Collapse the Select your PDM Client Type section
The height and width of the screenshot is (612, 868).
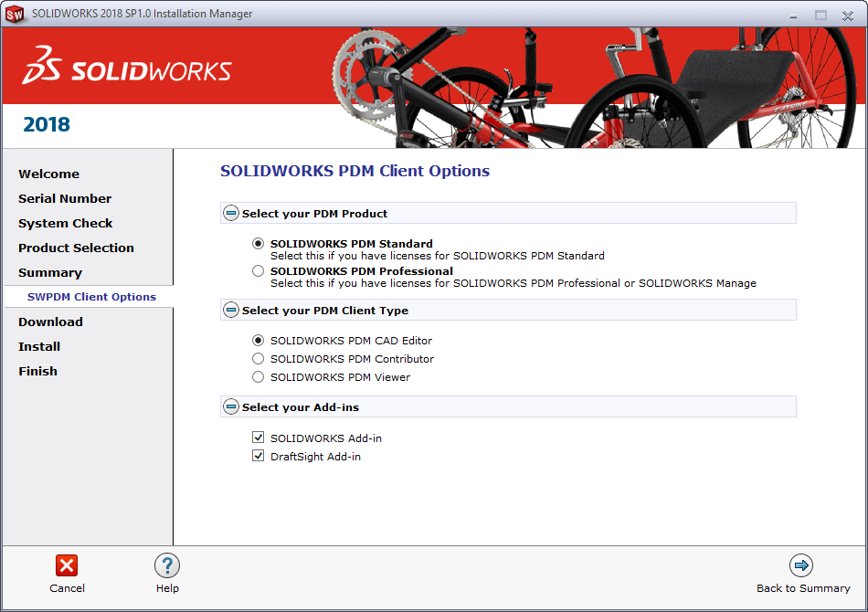[x=231, y=310]
